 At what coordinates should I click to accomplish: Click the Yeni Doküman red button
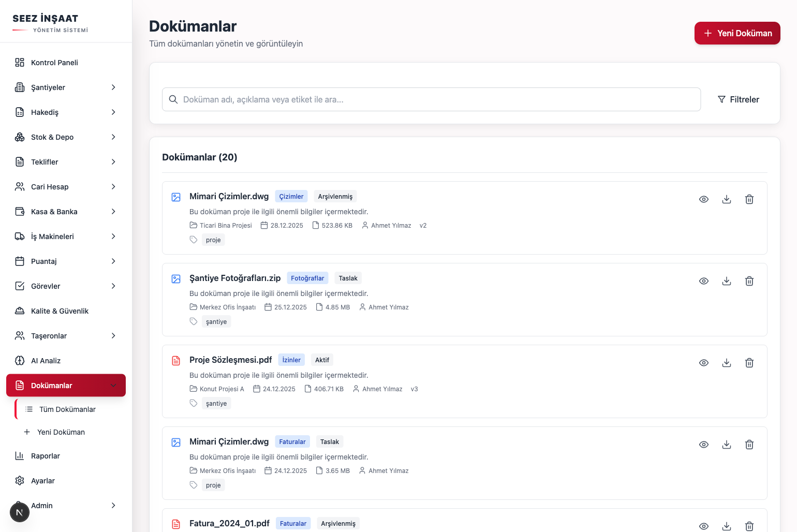(x=737, y=33)
